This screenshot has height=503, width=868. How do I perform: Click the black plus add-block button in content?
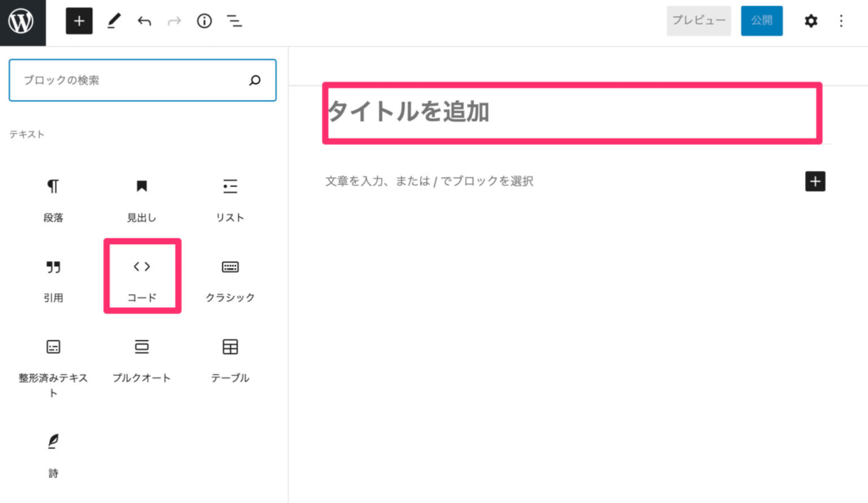point(815,182)
